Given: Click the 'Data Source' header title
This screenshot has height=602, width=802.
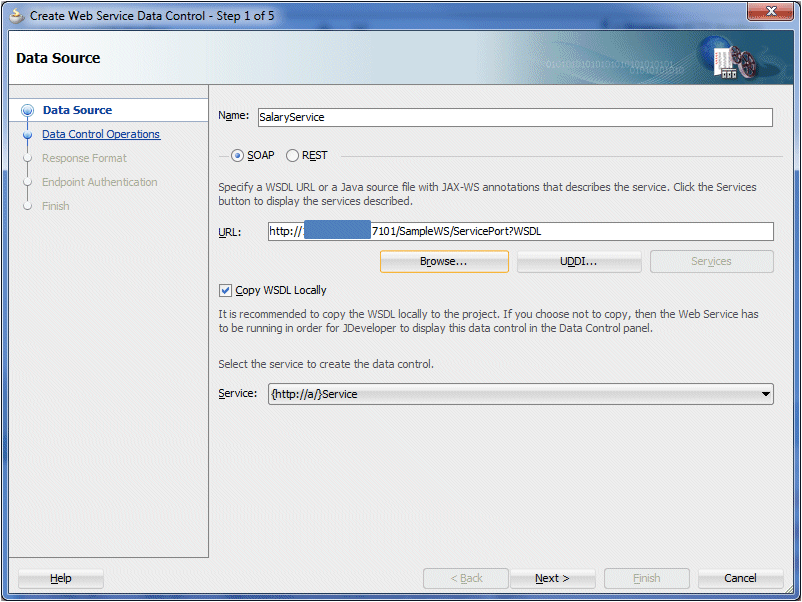Looking at the screenshot, I should click(x=58, y=58).
